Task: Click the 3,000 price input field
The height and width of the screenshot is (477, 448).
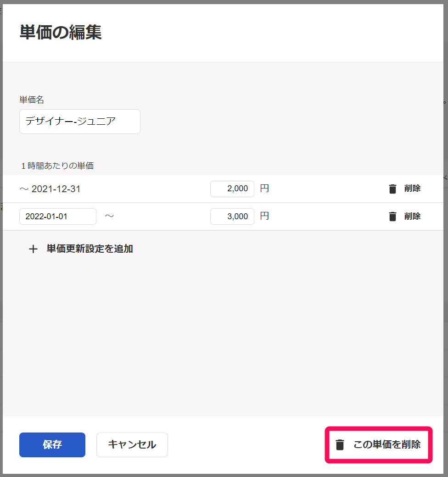Action: [x=232, y=216]
